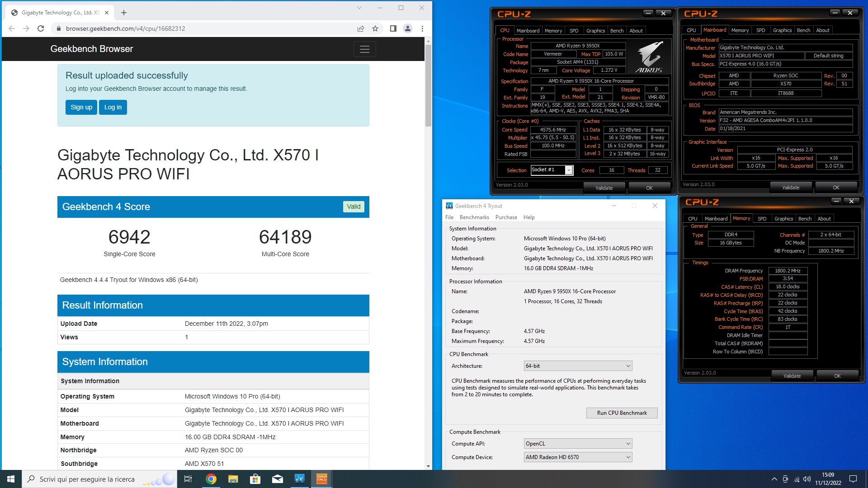
Task: Switch to AORUS CPU-Z on the taskbar
Action: [321, 479]
